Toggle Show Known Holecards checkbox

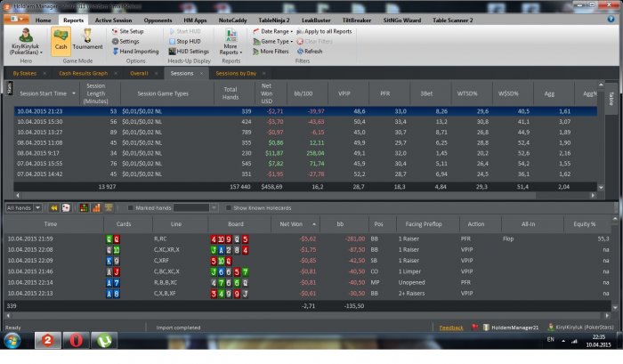pyautogui.click(x=228, y=208)
